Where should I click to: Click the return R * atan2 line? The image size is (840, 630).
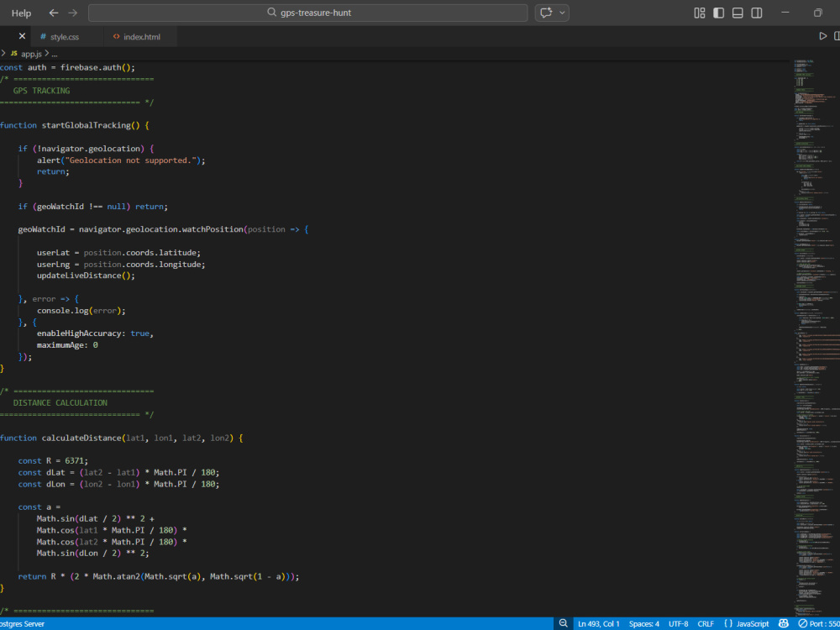[159, 576]
